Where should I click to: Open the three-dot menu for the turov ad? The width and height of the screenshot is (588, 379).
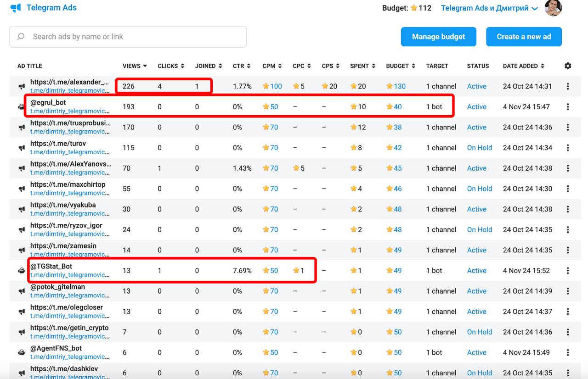click(568, 148)
